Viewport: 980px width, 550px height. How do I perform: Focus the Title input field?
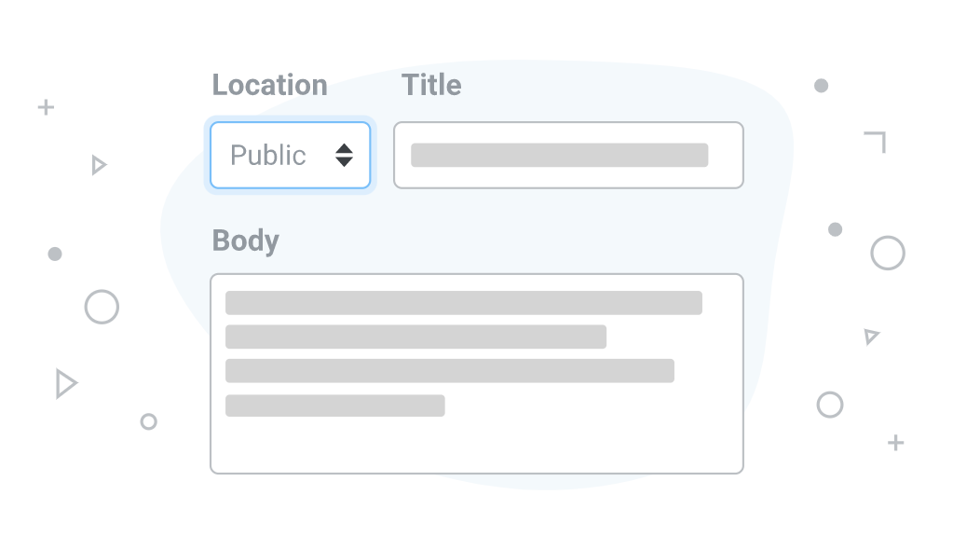568,155
